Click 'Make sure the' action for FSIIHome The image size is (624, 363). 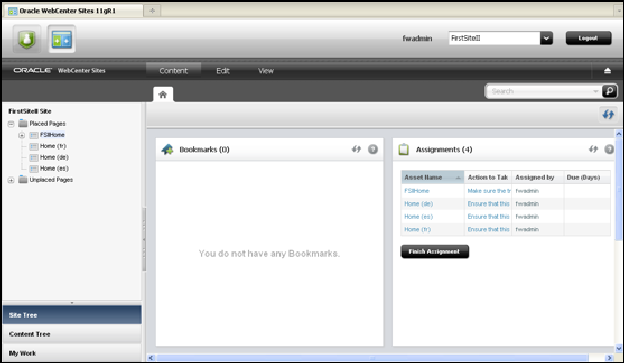(x=489, y=191)
